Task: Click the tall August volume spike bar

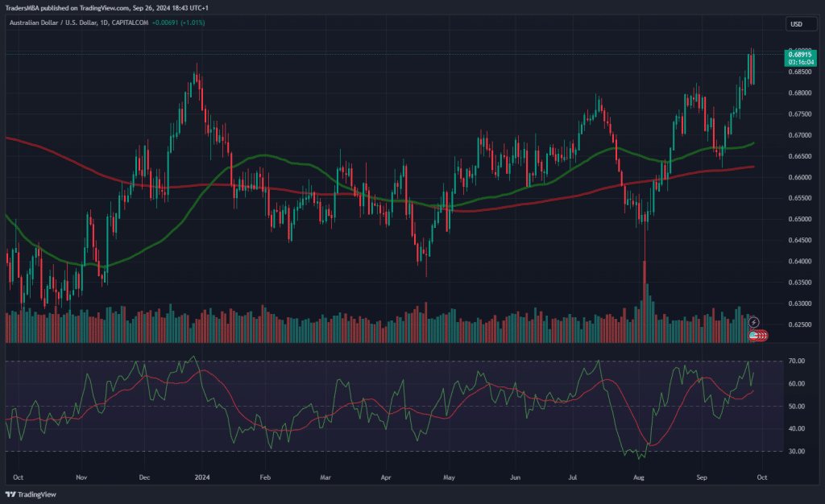Action: [x=645, y=306]
